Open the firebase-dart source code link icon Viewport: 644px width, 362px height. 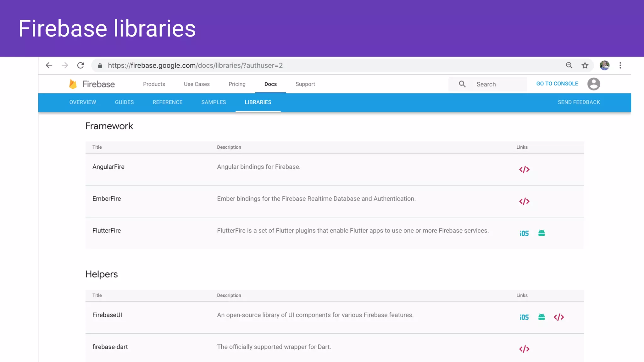(x=524, y=349)
